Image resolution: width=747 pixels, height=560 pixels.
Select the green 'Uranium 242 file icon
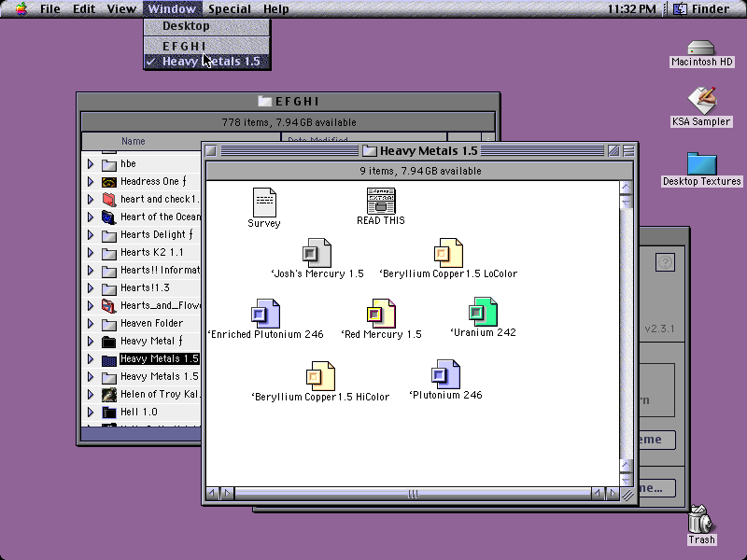(483, 312)
